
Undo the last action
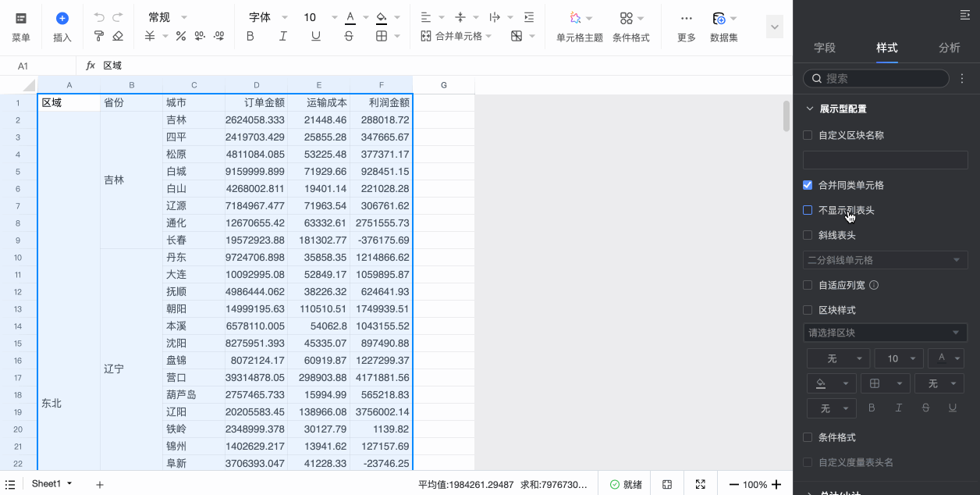pos(99,17)
